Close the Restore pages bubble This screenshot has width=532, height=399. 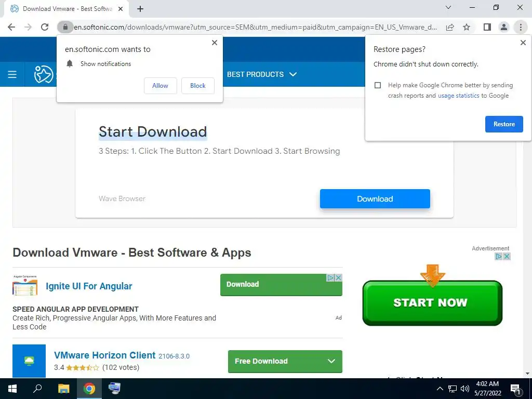tap(523, 43)
